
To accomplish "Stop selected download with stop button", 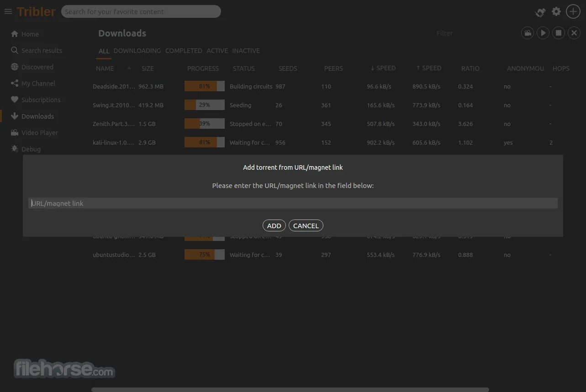I will coord(558,33).
